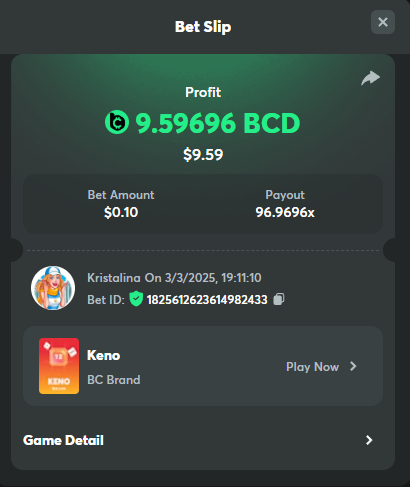This screenshot has width=410, height=487.
Task: Click the Play Now chevron arrow
Action: (353, 366)
